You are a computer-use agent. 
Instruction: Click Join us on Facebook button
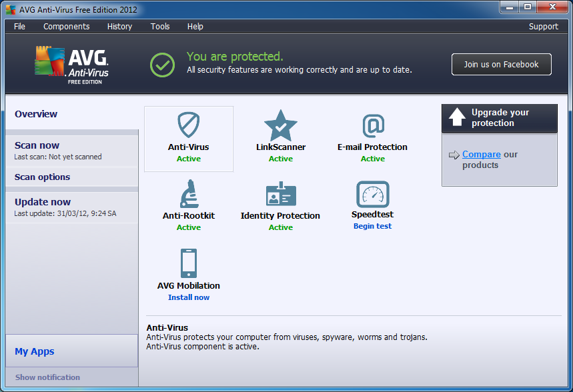[x=502, y=64]
